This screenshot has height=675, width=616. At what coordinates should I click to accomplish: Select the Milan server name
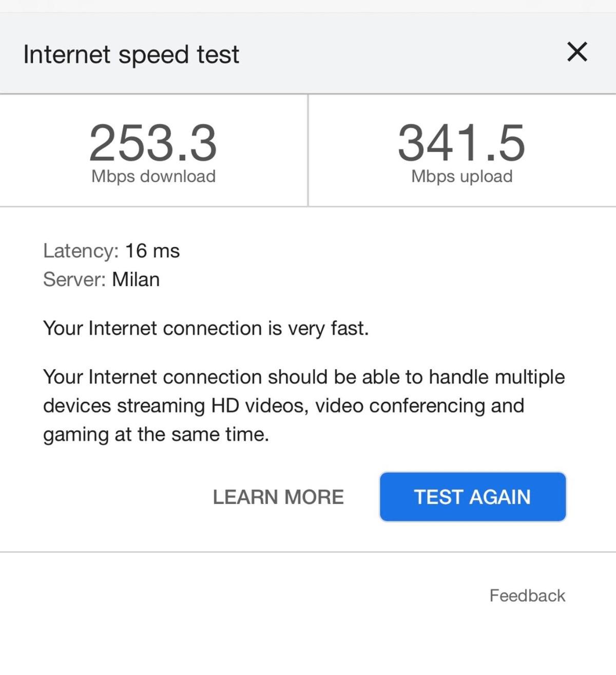[136, 279]
